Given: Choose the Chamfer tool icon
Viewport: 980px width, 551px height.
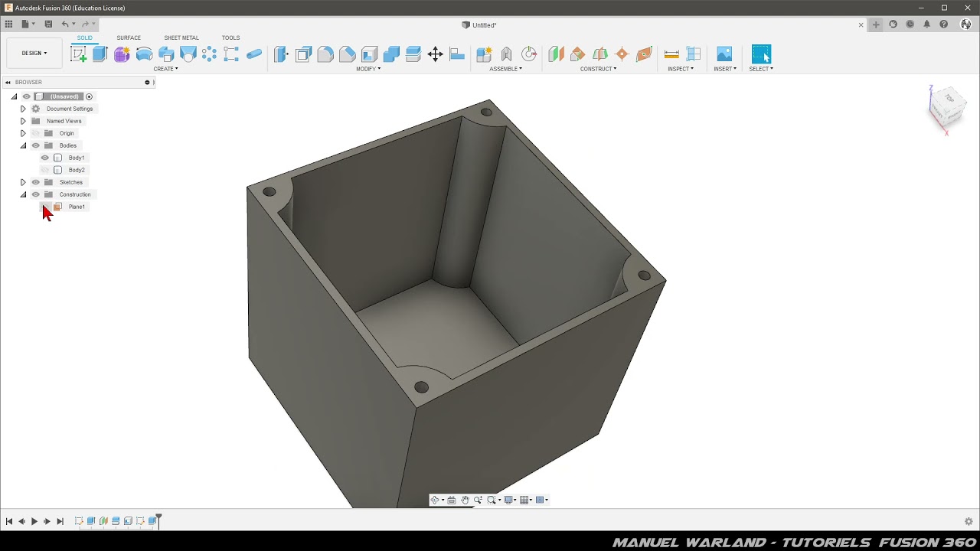Looking at the screenshot, I should pyautogui.click(x=348, y=54).
